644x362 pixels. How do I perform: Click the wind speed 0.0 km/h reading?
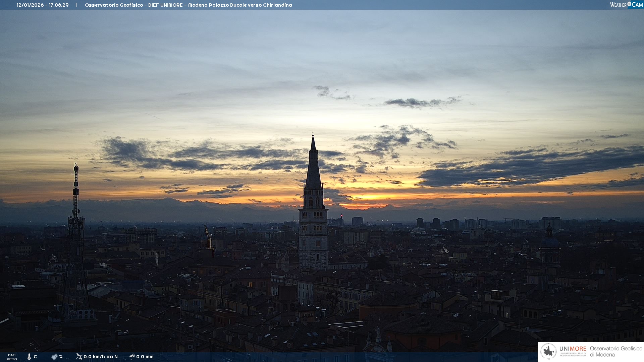click(101, 357)
